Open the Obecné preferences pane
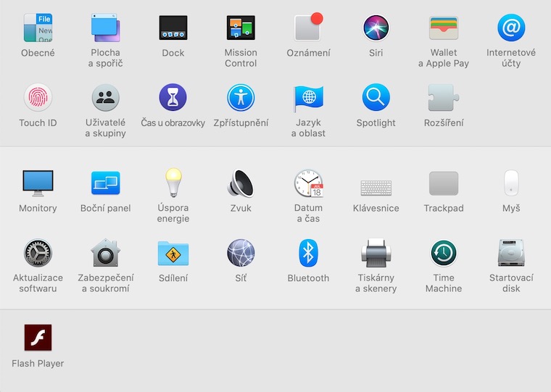551x392 pixels. click(38, 28)
